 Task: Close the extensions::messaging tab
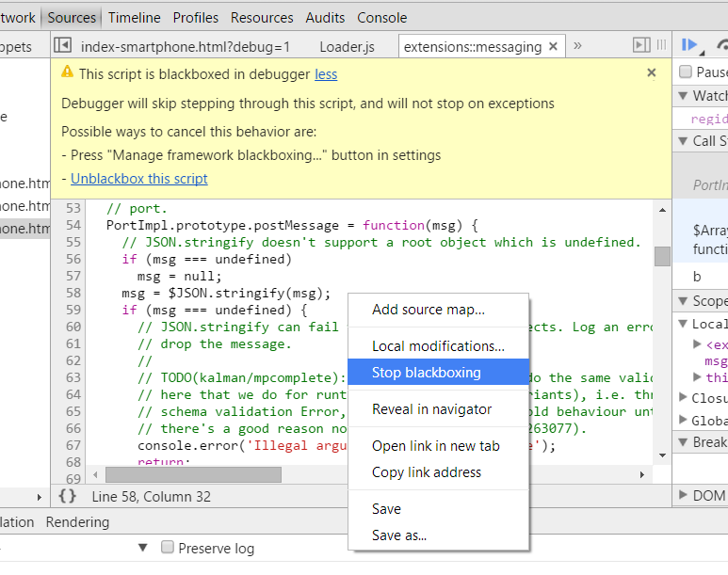coord(553,46)
